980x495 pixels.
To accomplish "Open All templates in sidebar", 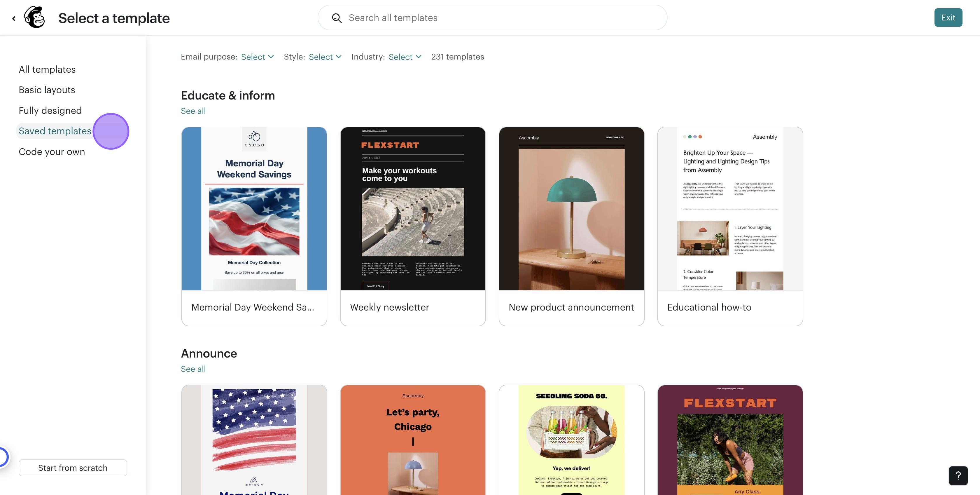I will [x=47, y=69].
